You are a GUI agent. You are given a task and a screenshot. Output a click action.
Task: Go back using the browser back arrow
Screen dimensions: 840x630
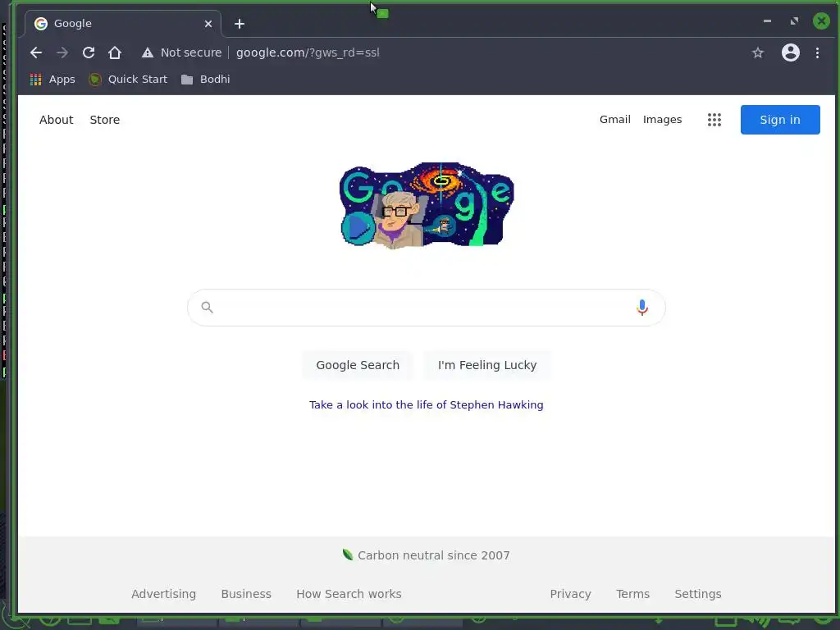tap(36, 52)
